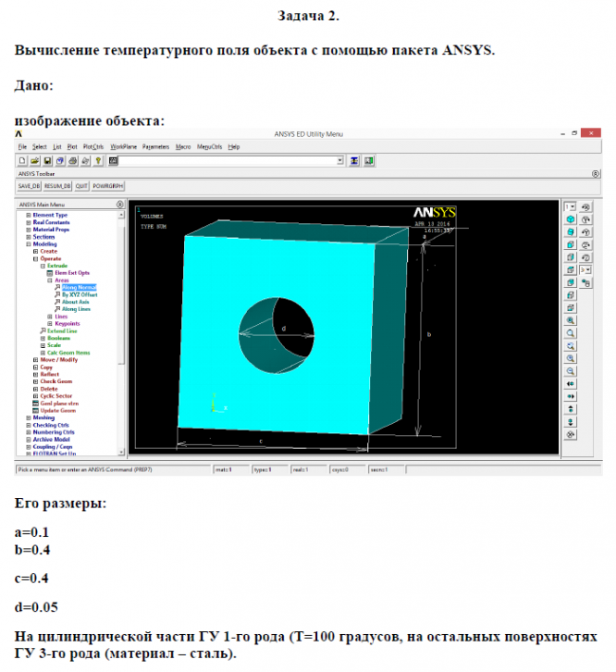Select the Along Normal tree item
Screen dimensions: 616x672
click(x=80, y=288)
